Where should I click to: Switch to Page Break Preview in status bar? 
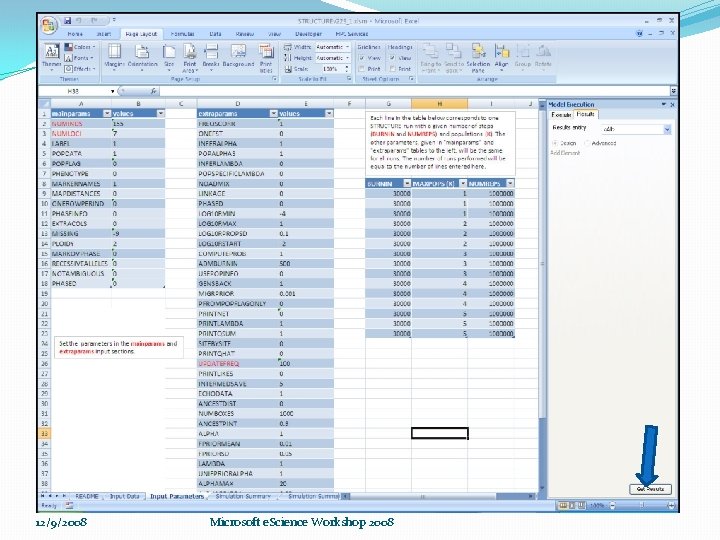click(x=581, y=505)
